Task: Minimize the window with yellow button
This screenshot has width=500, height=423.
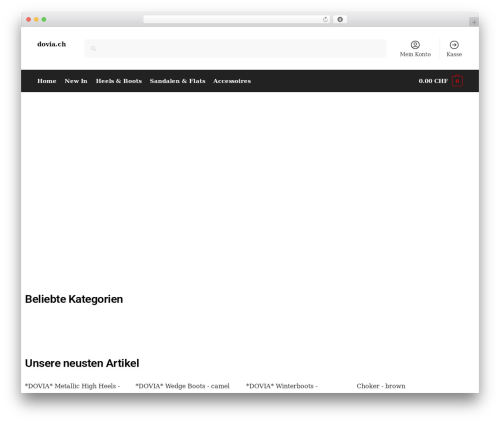Action: (36, 19)
